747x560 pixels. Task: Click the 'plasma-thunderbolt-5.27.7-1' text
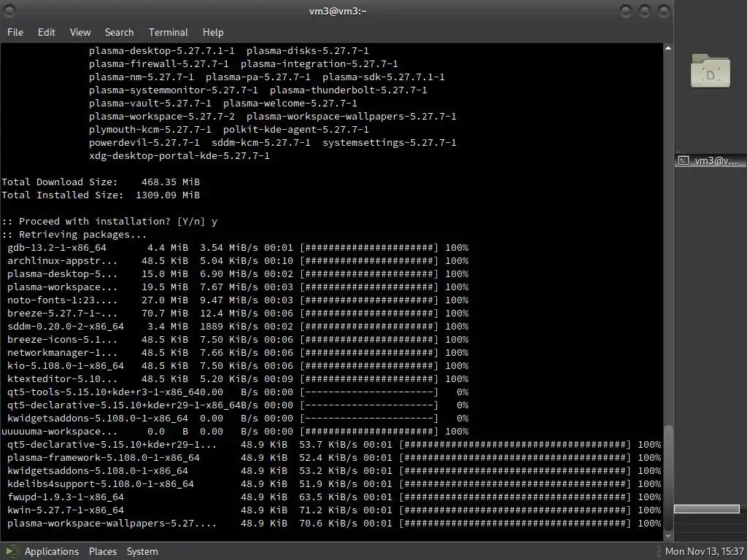348,90
